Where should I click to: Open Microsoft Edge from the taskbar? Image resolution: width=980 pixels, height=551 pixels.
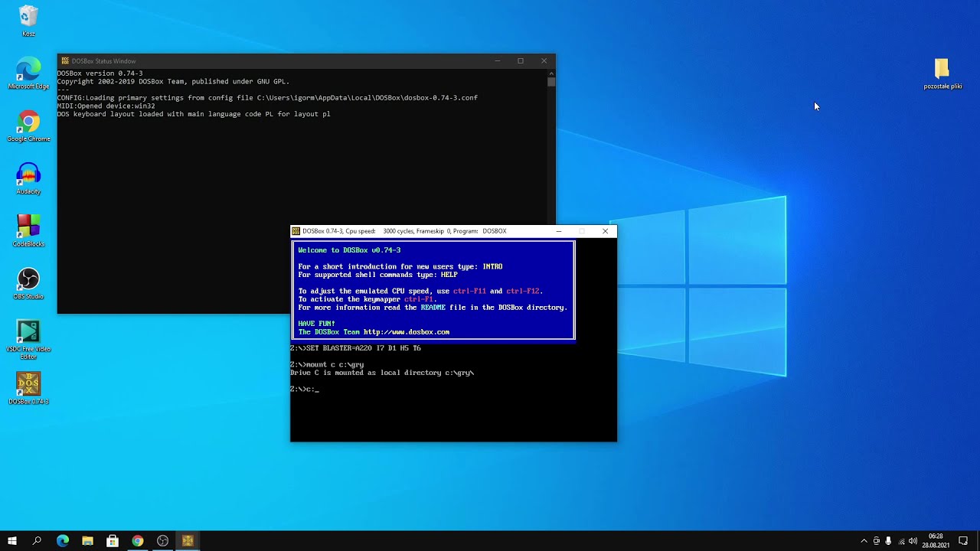tap(63, 541)
